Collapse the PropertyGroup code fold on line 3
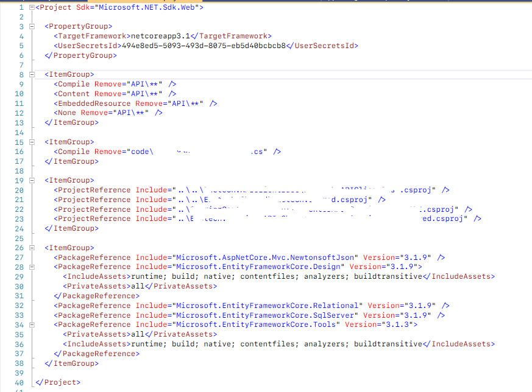This screenshot has width=532, height=392. click(x=32, y=26)
